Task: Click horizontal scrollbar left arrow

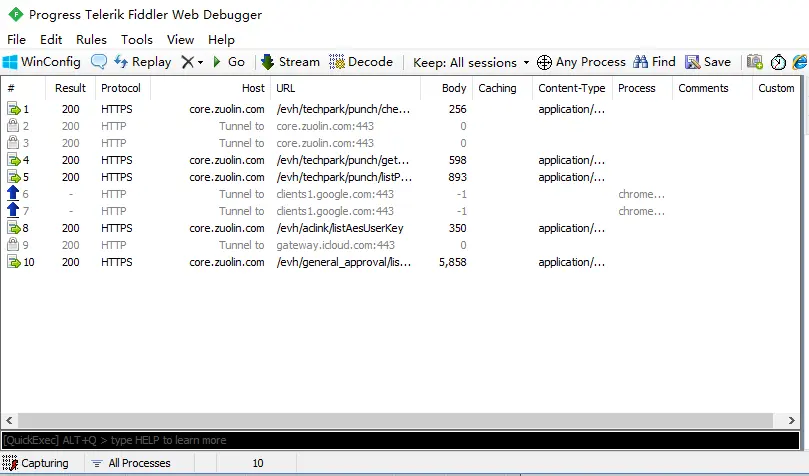Action: click(x=9, y=420)
